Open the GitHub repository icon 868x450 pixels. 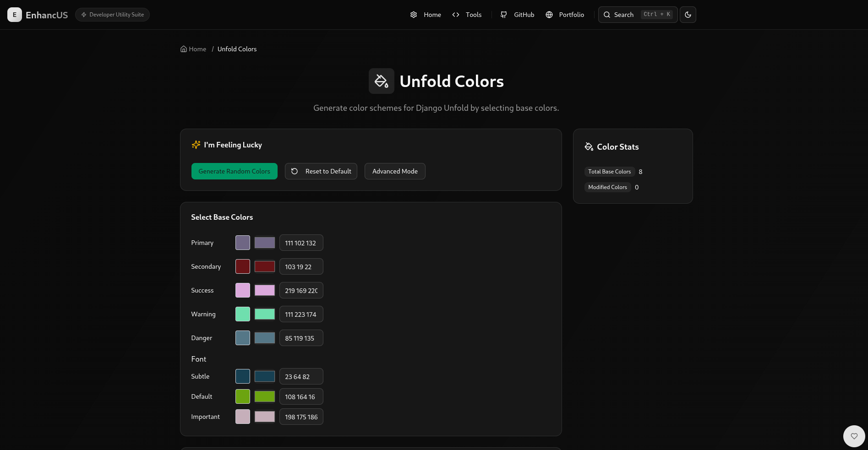pyautogui.click(x=503, y=15)
